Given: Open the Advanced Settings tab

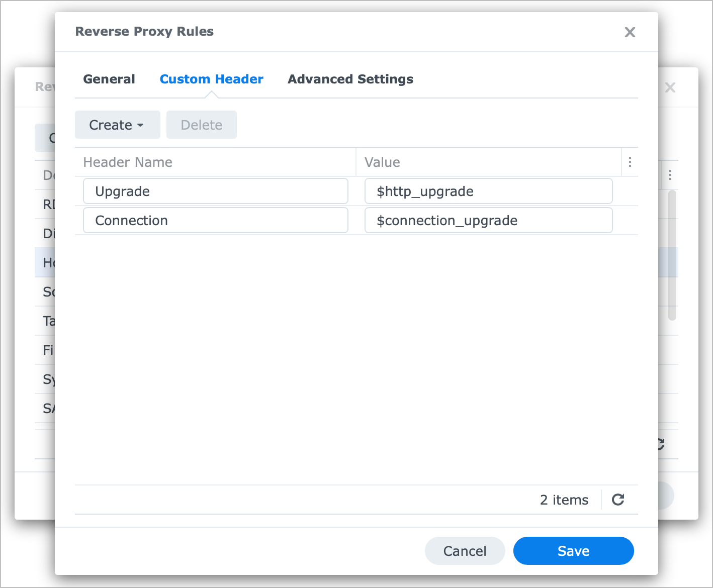Looking at the screenshot, I should [350, 79].
